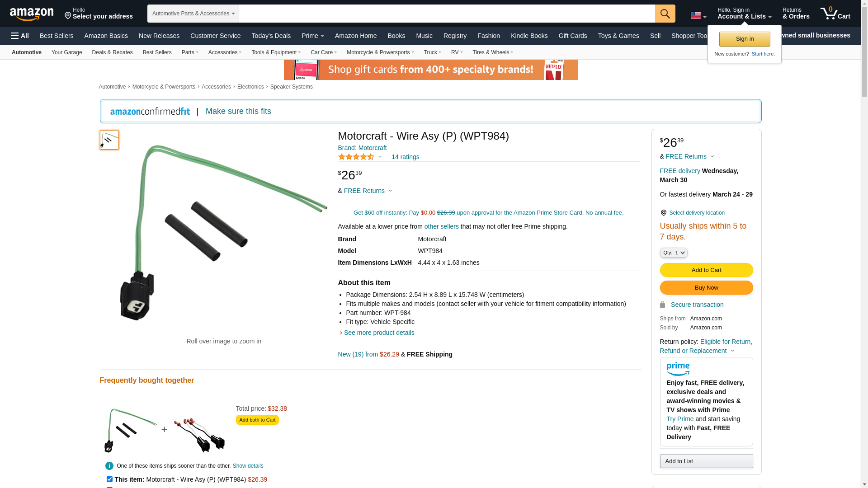Screen dimensions: 868x488
Task: Open the shopping cart icon
Action: pyautogui.click(x=835, y=14)
